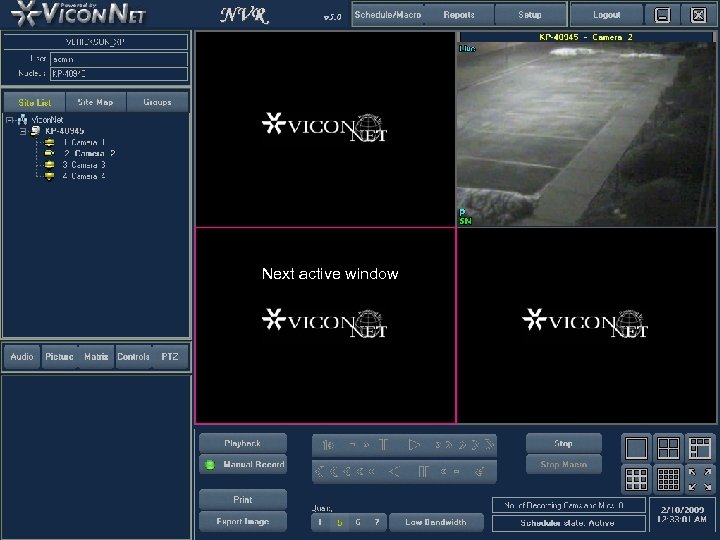Click the KP-40945 nucleus server icon
The height and width of the screenshot is (540, 720).
click(x=35, y=131)
